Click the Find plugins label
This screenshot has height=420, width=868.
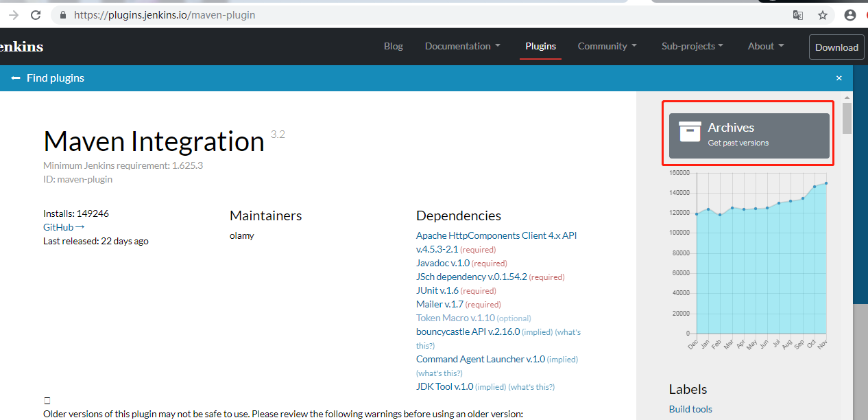tap(56, 78)
